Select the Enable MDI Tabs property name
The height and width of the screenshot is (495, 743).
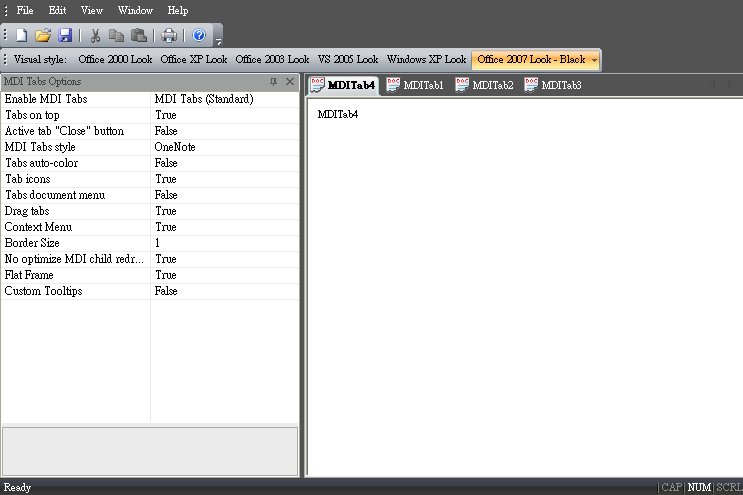pyautogui.click(x=46, y=99)
